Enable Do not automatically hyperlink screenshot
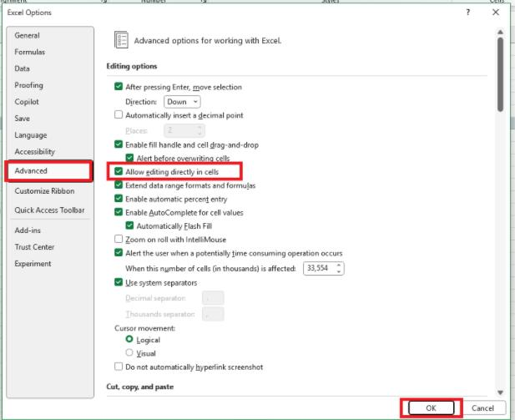This screenshot has width=515, height=420. point(119,367)
